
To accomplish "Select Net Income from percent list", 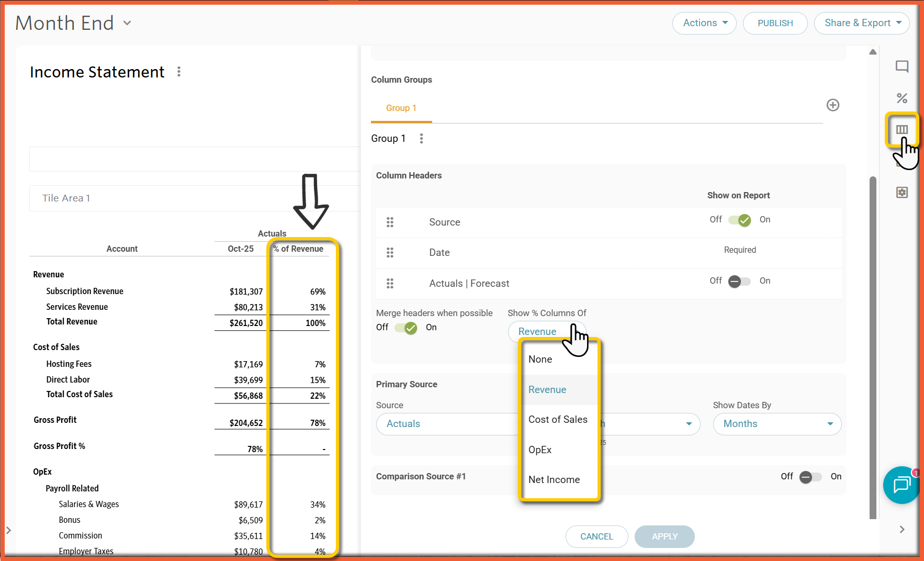I will pos(554,479).
